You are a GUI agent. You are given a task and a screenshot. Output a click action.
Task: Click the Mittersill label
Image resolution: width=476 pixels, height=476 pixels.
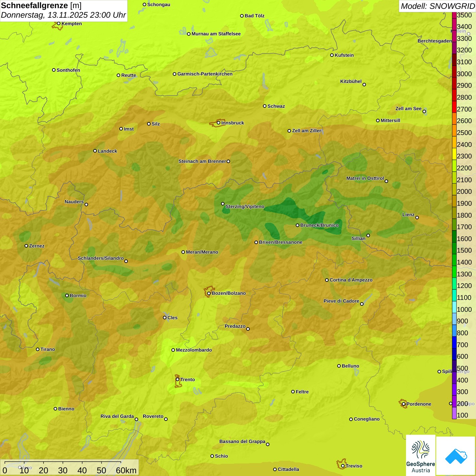click(390, 120)
